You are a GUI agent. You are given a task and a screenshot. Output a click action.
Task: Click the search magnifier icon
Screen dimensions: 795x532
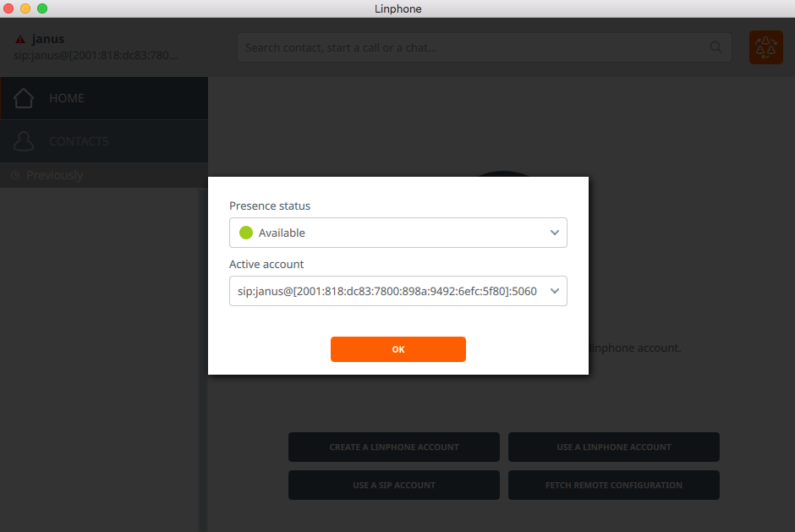pyautogui.click(x=715, y=47)
